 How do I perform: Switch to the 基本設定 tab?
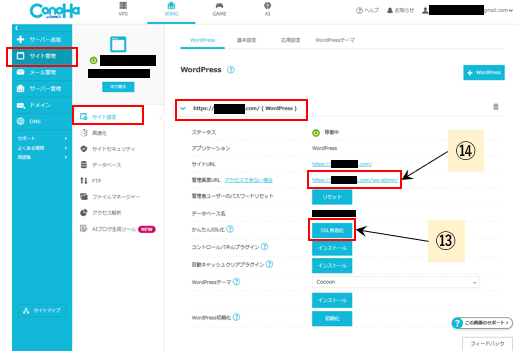(x=246, y=40)
